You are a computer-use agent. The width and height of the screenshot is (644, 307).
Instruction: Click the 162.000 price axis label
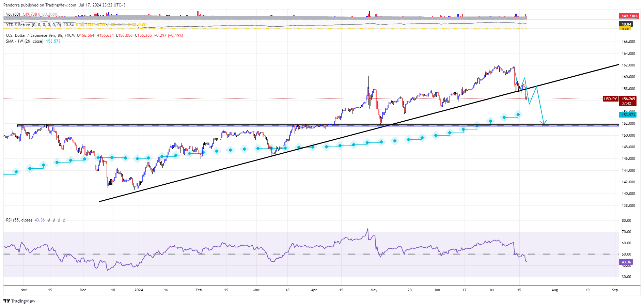[628, 65]
